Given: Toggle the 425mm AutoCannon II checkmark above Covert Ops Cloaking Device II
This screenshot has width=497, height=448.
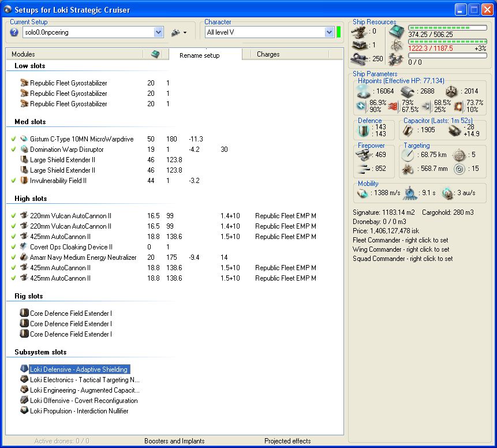Looking at the screenshot, I should pyautogui.click(x=13, y=237).
